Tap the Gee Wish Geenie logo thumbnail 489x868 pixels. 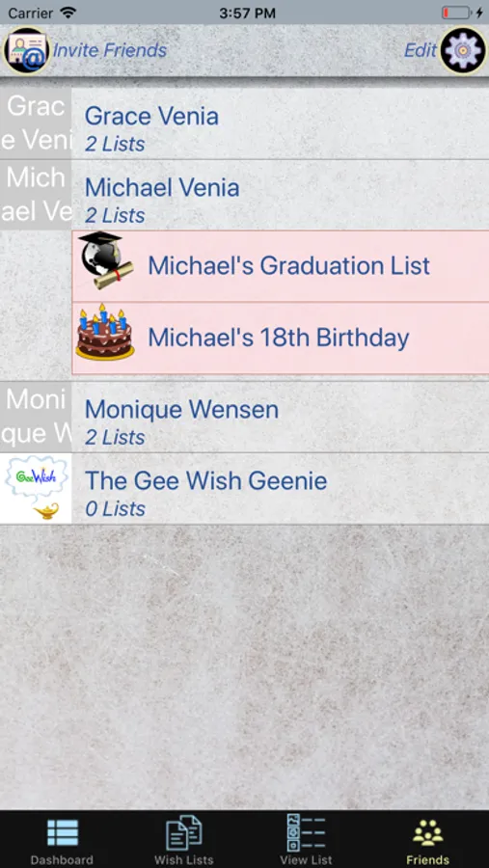click(x=36, y=489)
